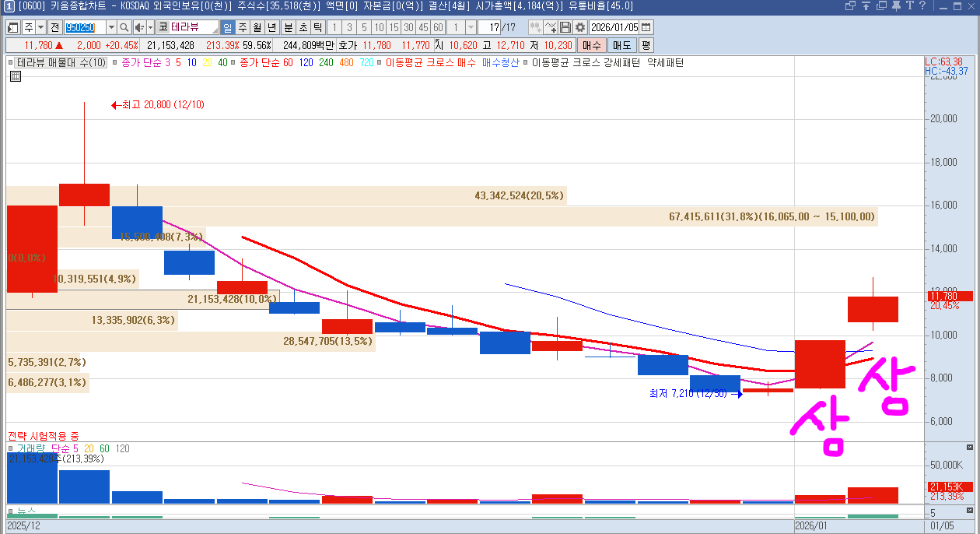980x534 pixels.
Task: Open the calendar date picker icon
Action: [x=646, y=27]
